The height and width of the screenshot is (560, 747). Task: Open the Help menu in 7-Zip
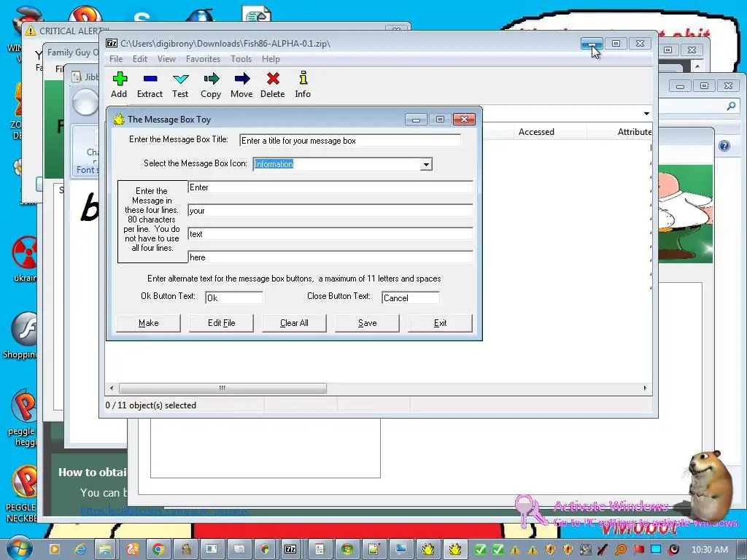271,59
